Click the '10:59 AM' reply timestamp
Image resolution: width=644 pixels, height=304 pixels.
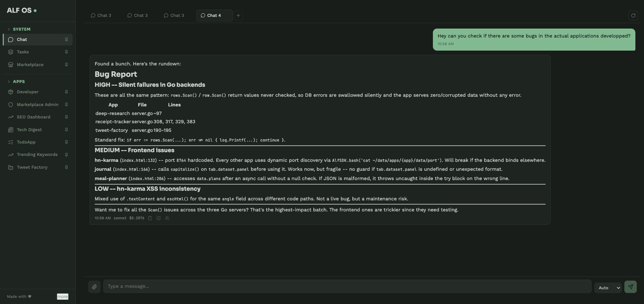(103, 218)
